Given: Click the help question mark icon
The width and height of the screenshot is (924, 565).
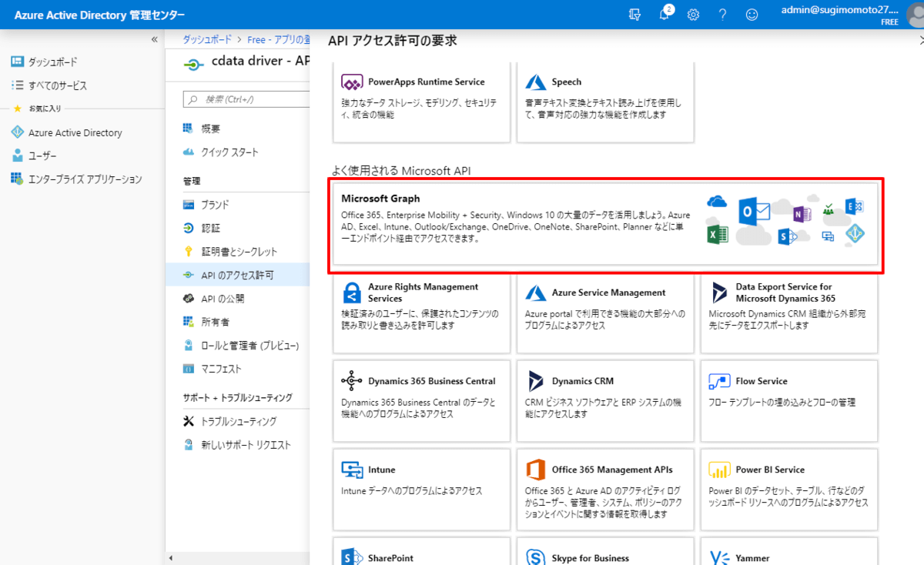Looking at the screenshot, I should 722,15.
